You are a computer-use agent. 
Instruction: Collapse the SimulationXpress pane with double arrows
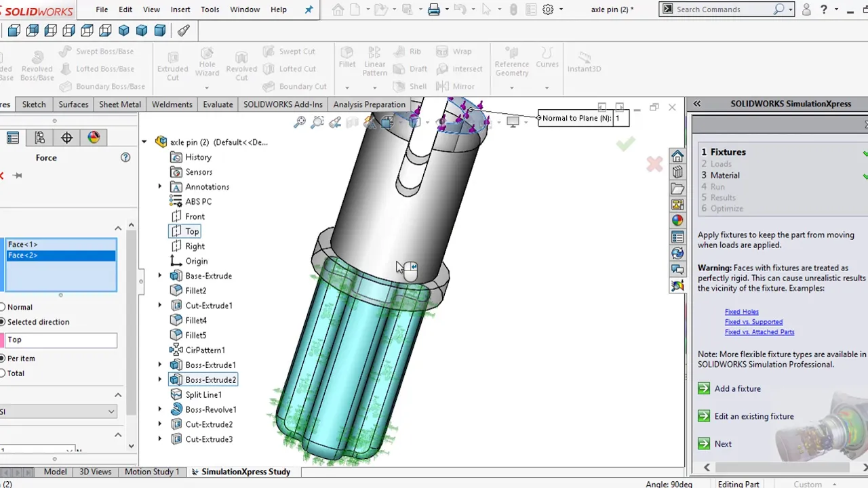(696, 104)
